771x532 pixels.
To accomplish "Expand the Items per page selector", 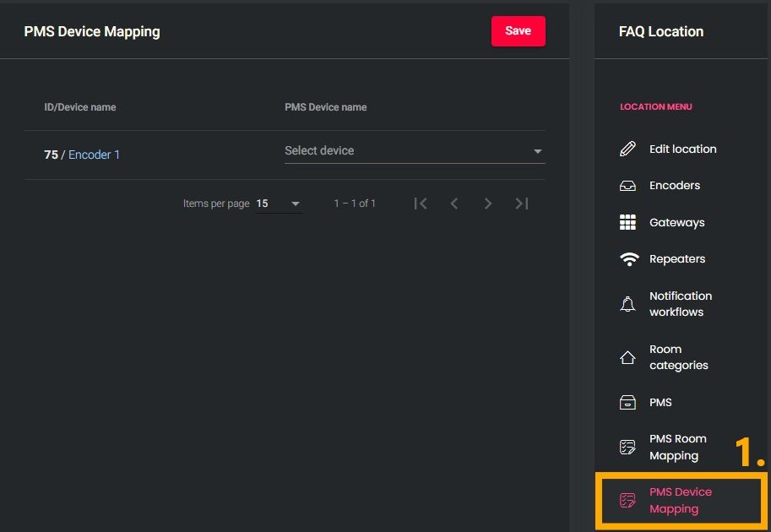I will pyautogui.click(x=280, y=204).
